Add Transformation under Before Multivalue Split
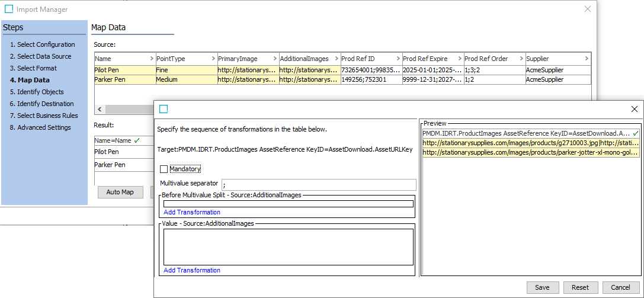644x298 pixels. pos(192,212)
